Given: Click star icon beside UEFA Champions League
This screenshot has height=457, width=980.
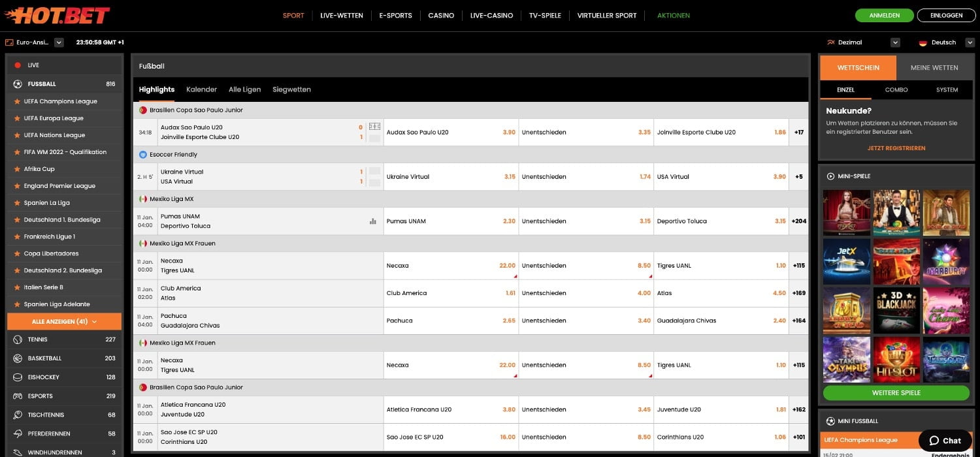Looking at the screenshot, I should [x=17, y=101].
